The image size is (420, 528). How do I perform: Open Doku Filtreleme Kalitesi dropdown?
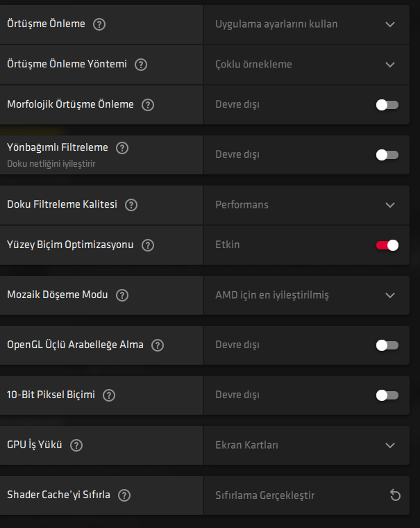pos(389,205)
